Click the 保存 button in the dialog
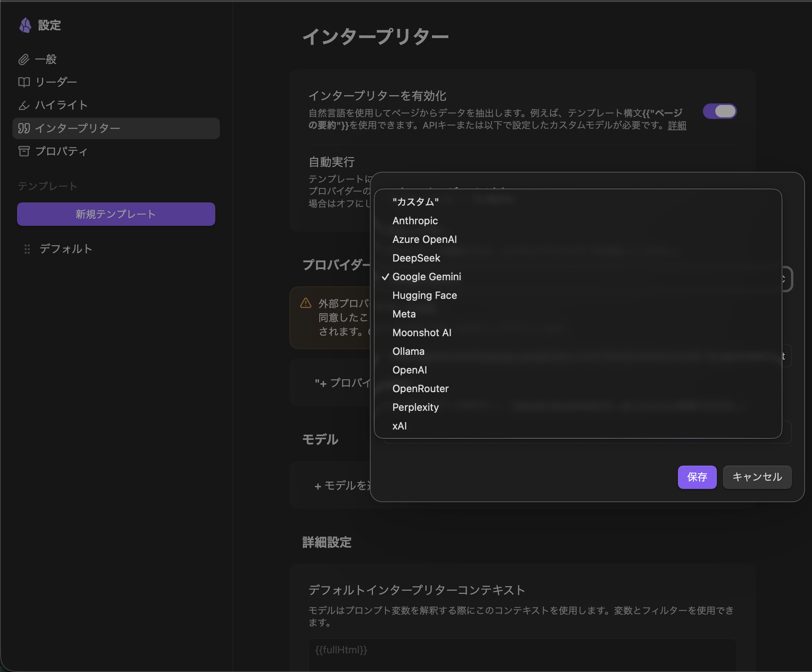This screenshot has width=812, height=672. click(x=697, y=477)
